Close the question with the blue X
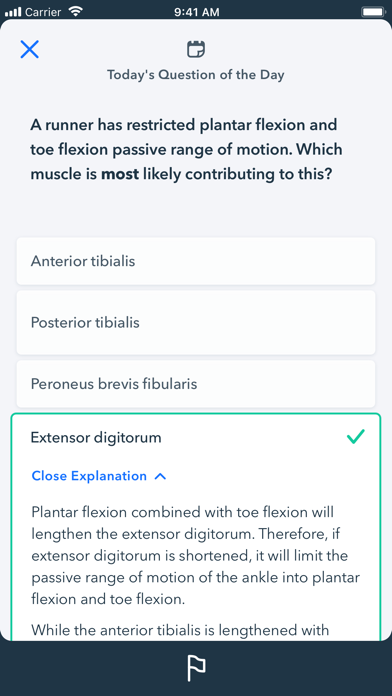Viewport: 392px width, 696px height. pos(30,49)
